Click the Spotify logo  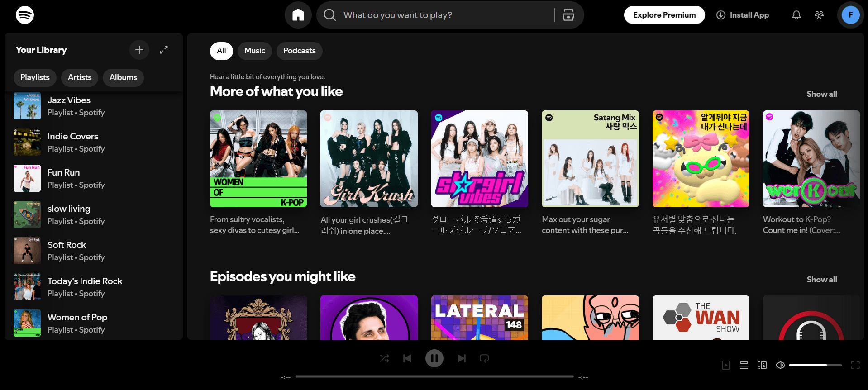25,15
